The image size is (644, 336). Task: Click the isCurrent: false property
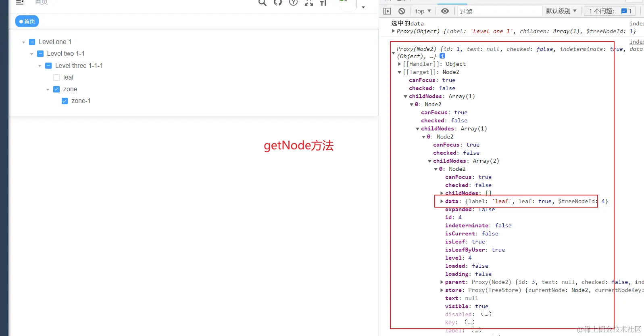point(472,233)
